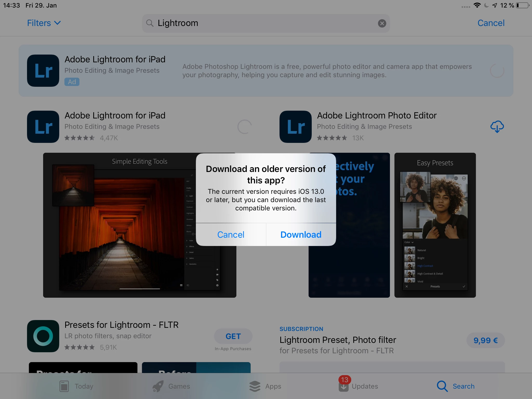
Task: Tap cloud download icon for Lightroom Photo Editor
Action: tap(497, 127)
